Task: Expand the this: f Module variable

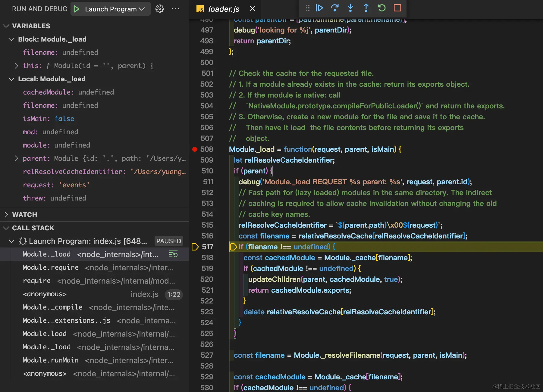Action: pos(17,66)
